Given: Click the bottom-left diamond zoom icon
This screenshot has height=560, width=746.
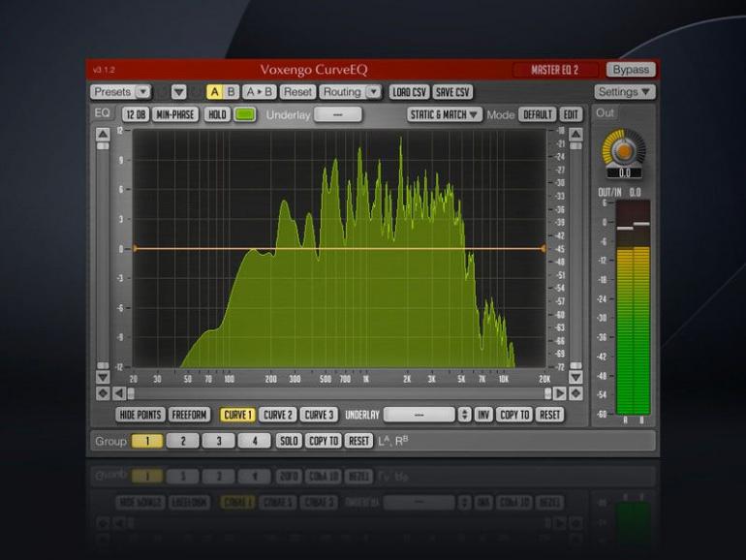Looking at the screenshot, I should (x=103, y=393).
